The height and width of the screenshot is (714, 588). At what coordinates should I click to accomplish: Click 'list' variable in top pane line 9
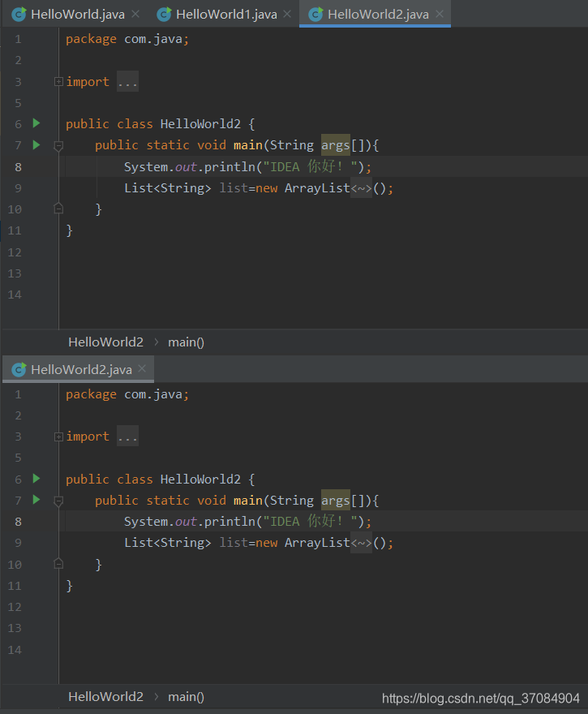coord(234,188)
